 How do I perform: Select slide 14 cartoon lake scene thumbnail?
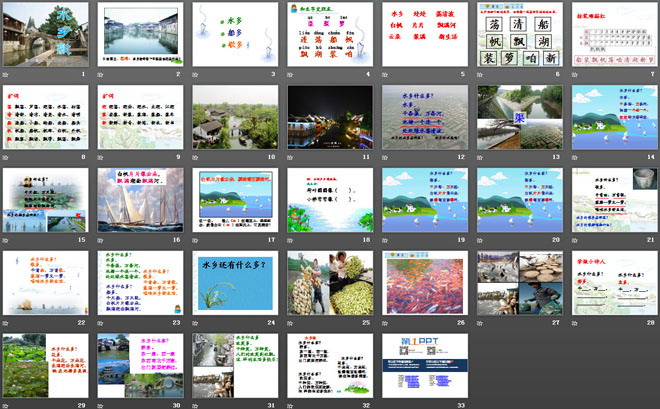coord(615,117)
